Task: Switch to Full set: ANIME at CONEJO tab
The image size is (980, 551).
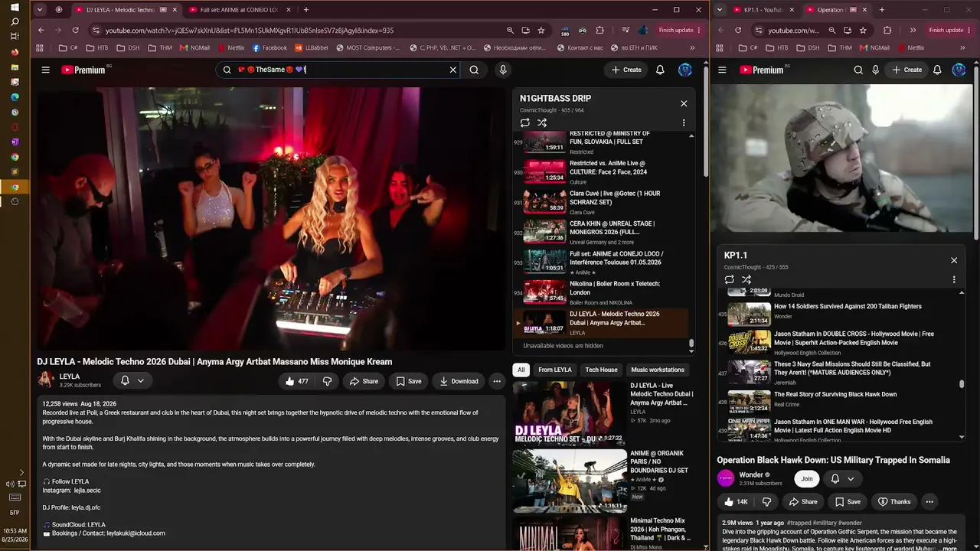Action: 238,10
